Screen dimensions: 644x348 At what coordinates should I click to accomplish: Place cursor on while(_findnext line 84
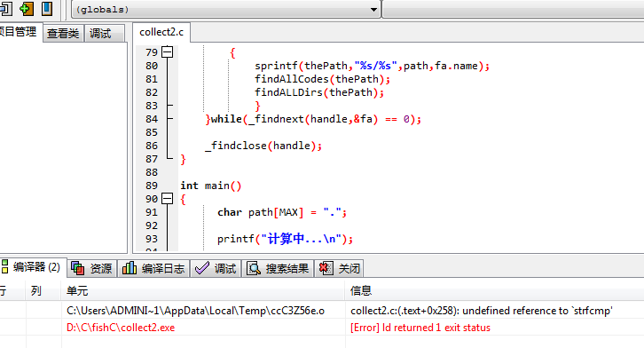(313, 119)
